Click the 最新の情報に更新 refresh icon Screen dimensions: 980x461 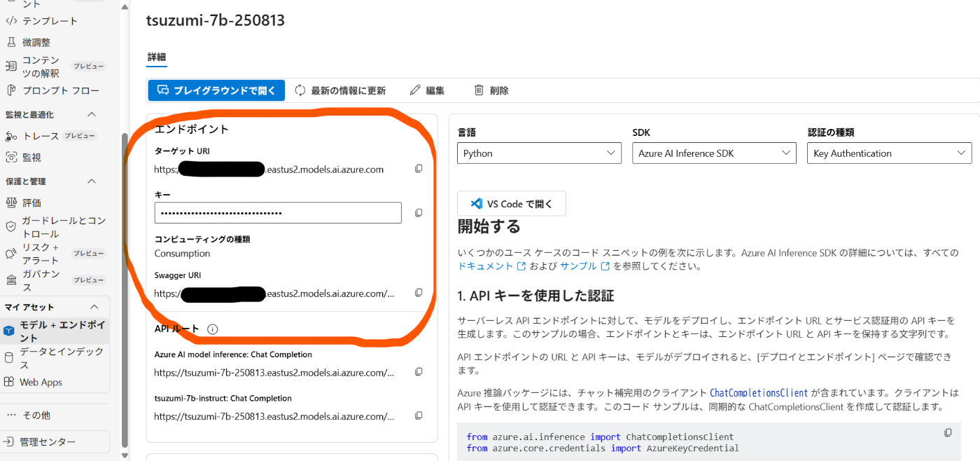pos(300,90)
